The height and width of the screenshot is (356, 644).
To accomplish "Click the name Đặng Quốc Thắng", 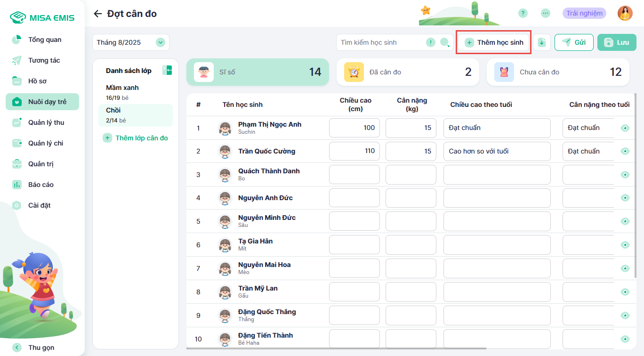I will pos(267,312).
